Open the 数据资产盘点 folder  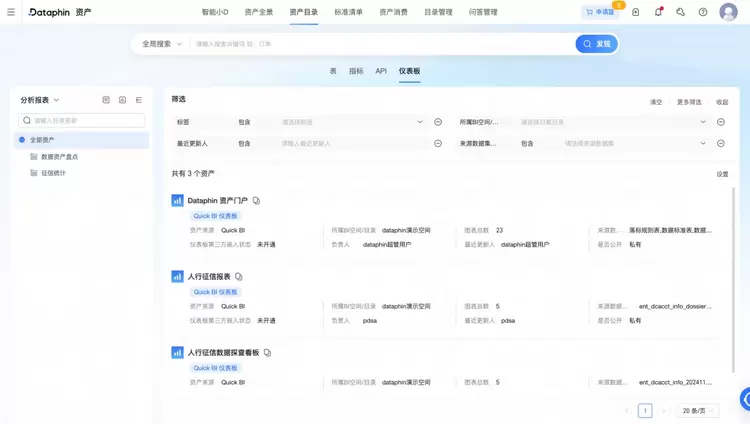coord(58,157)
